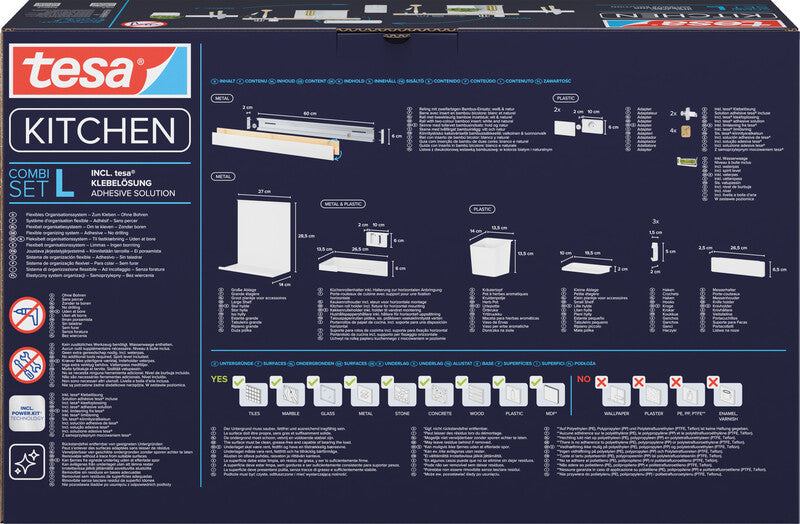Image resolution: width=800 pixels, height=524 pixels.
Task: Click the 28,5 cm dimension label
Action: [x=307, y=236]
